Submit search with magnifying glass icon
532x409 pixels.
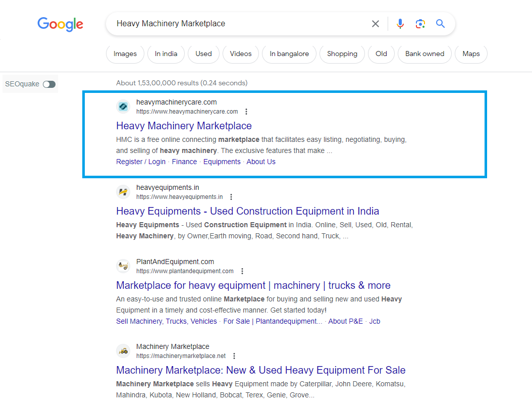[x=441, y=23]
